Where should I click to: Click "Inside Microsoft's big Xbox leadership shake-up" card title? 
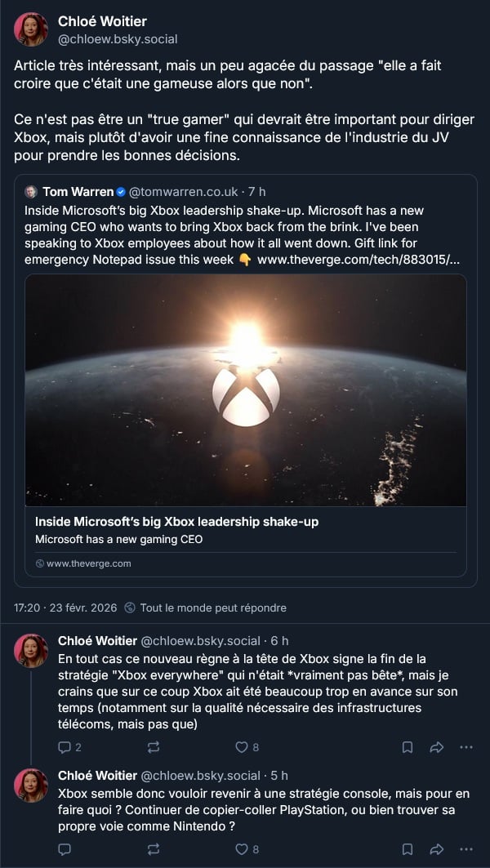coord(176,522)
